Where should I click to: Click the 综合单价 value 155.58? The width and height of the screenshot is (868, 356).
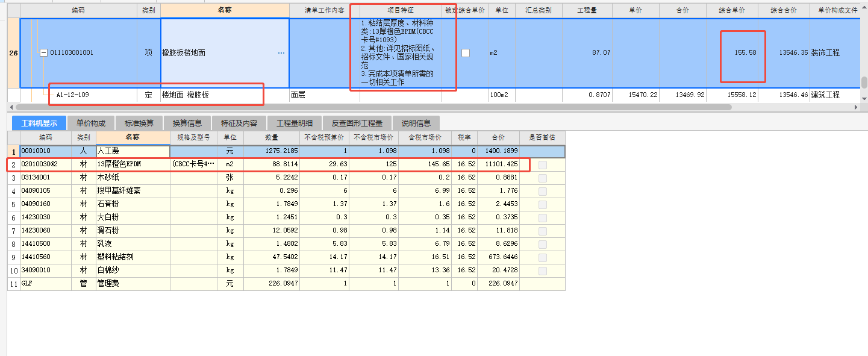pos(745,53)
